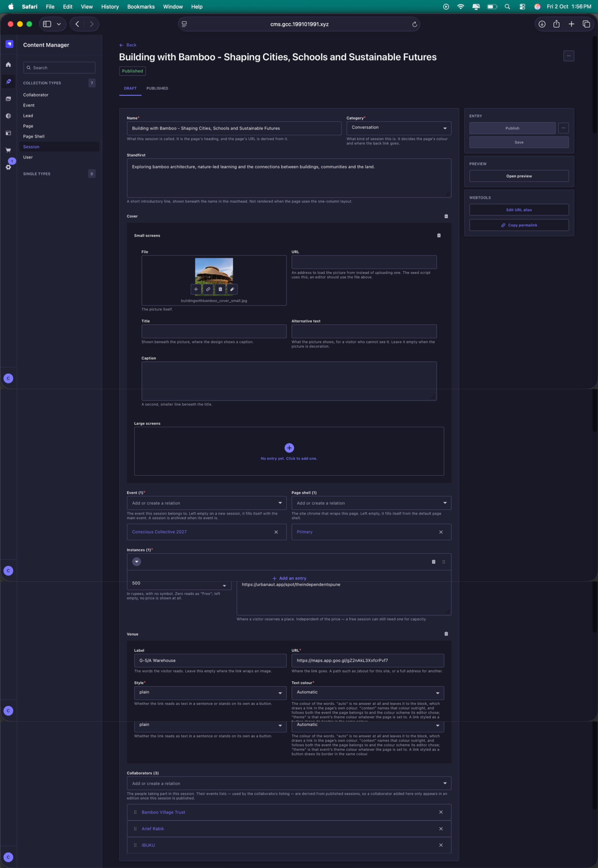Open more actions next to Publish

point(563,128)
